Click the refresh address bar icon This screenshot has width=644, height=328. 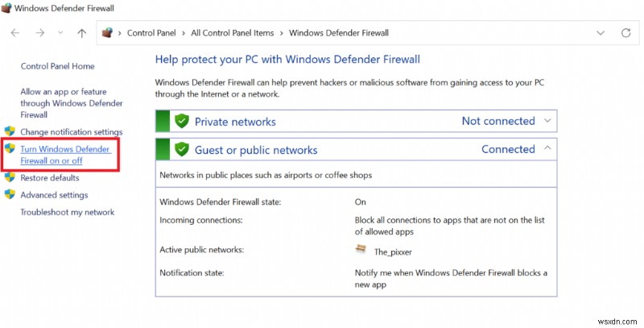[x=625, y=33]
